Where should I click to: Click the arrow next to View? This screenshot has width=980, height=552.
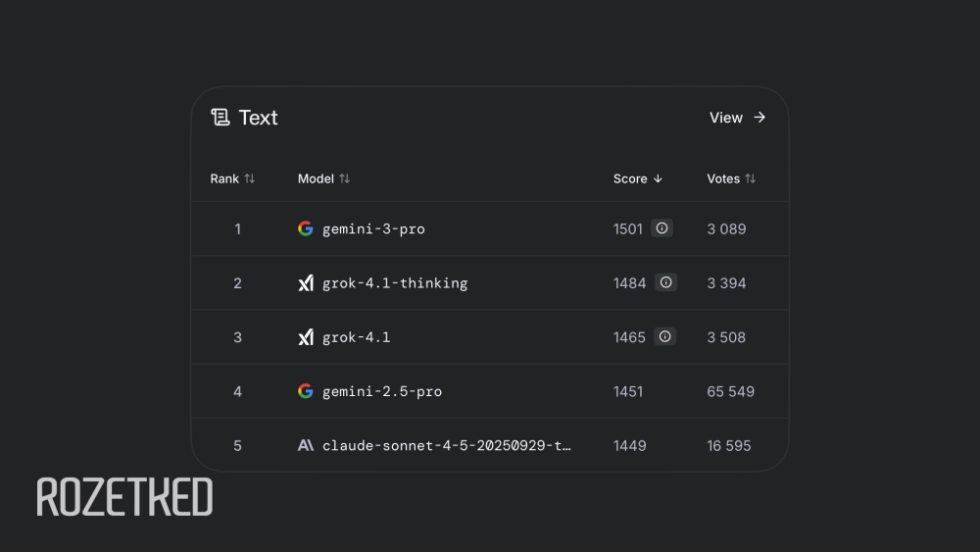pos(759,118)
